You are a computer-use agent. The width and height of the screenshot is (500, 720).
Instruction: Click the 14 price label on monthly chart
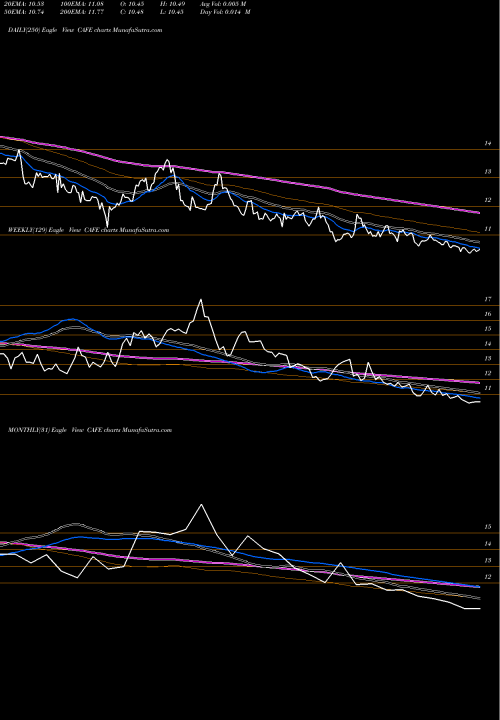point(488,544)
